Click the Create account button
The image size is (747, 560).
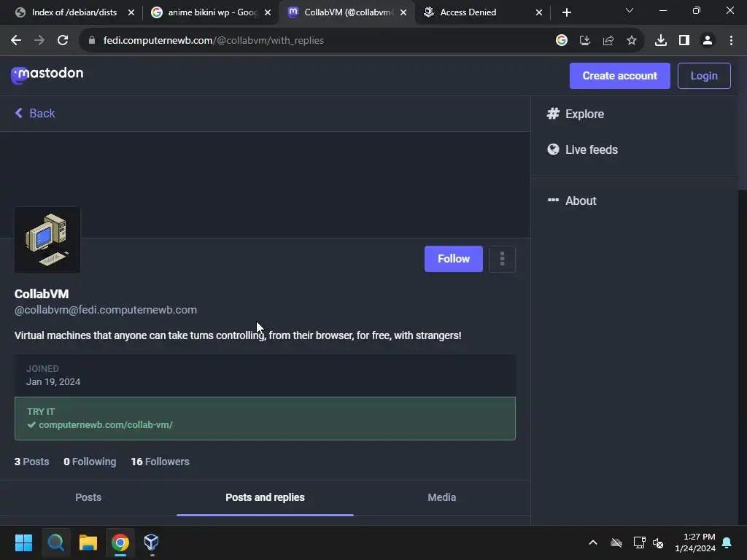click(x=620, y=76)
